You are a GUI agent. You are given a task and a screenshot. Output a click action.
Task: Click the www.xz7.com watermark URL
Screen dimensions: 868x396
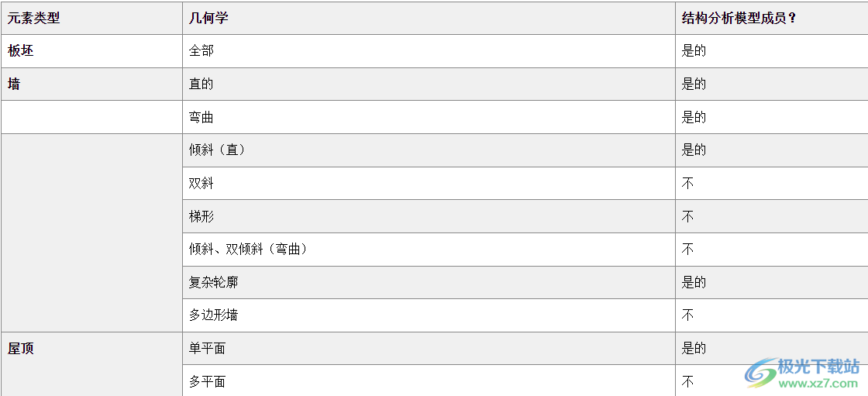(x=818, y=383)
